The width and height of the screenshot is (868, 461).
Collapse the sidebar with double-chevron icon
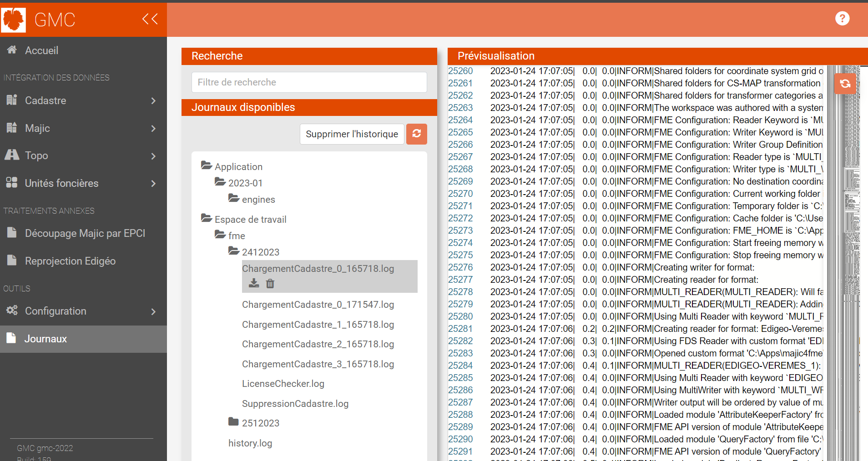click(150, 19)
